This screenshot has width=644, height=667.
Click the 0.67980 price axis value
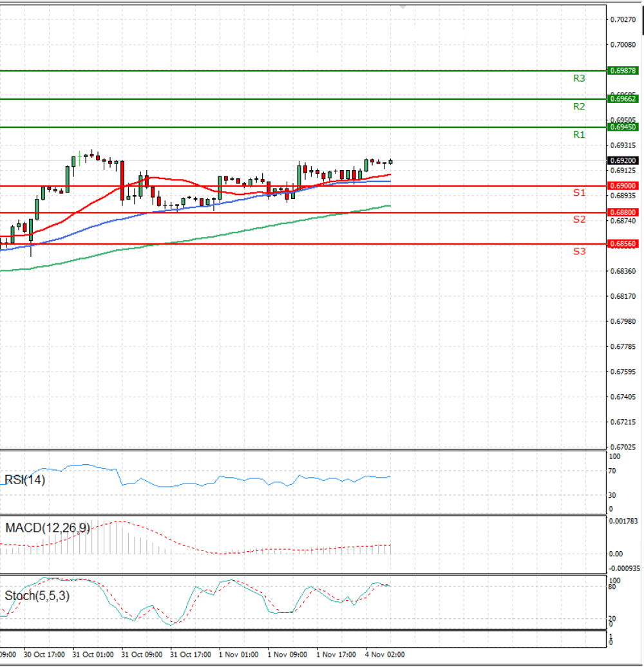point(623,321)
